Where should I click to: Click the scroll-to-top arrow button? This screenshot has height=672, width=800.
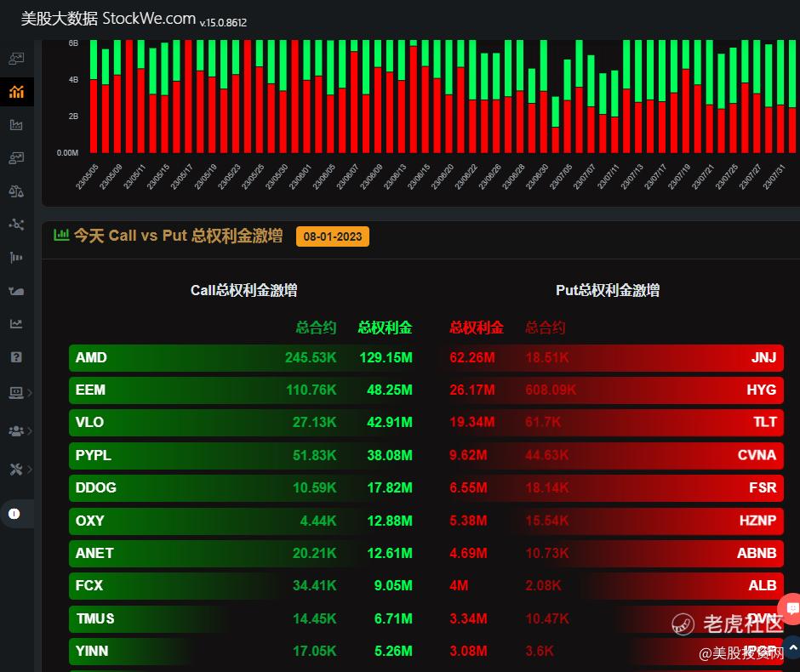(792, 647)
